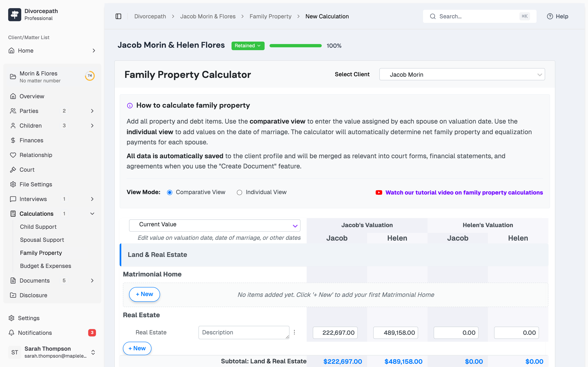Viewport: 588px width, 367px height.
Task: Open Court via the gavel icon
Action: pos(13,169)
